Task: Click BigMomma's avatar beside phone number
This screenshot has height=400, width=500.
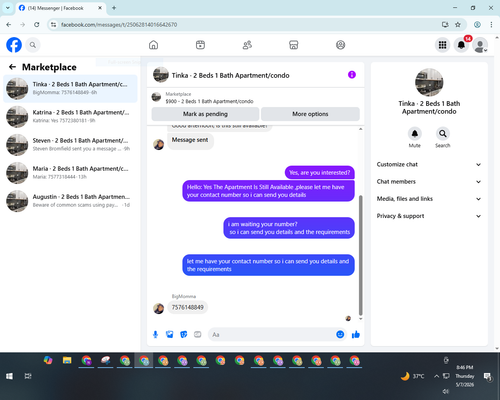Action: (158, 308)
